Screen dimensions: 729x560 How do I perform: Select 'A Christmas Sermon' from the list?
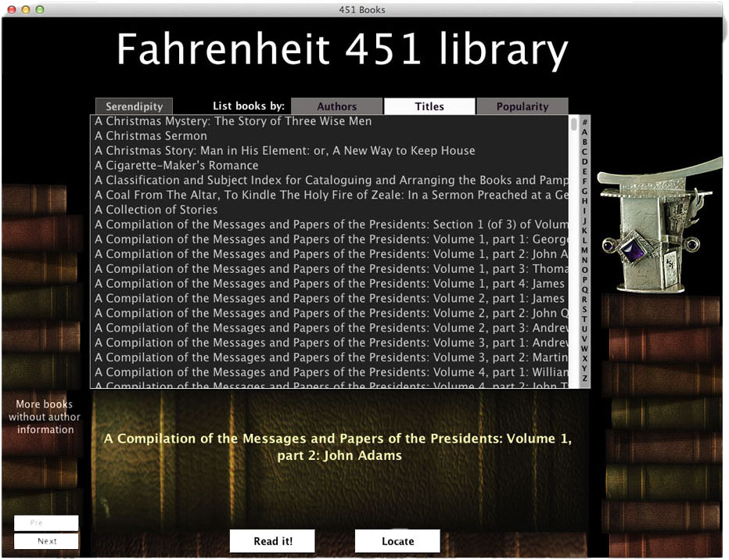pos(151,136)
